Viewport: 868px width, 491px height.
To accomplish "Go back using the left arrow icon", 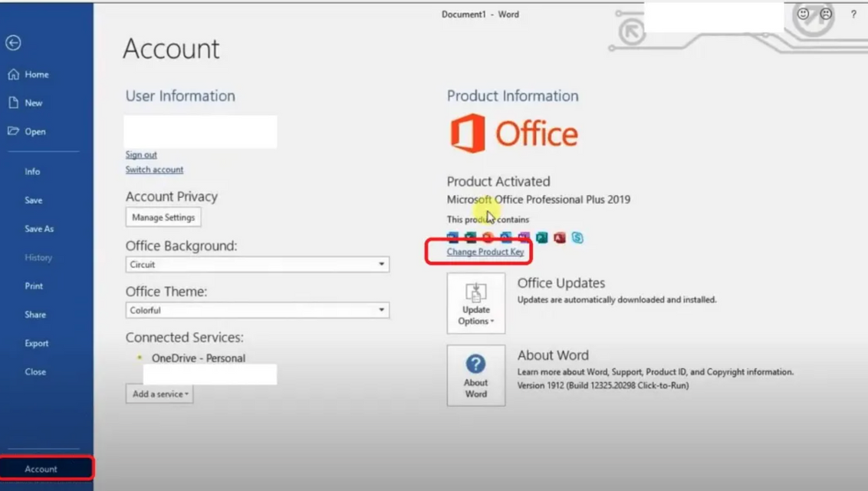I will (x=13, y=43).
